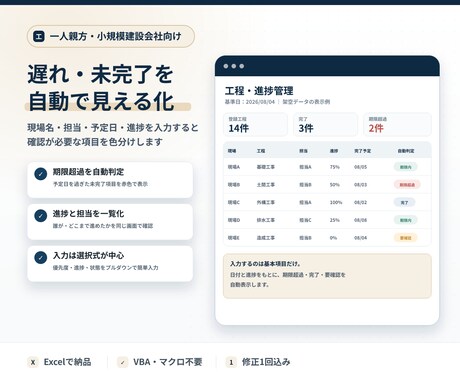Click the 完了予定 column header
460x380 pixels.
click(x=363, y=151)
